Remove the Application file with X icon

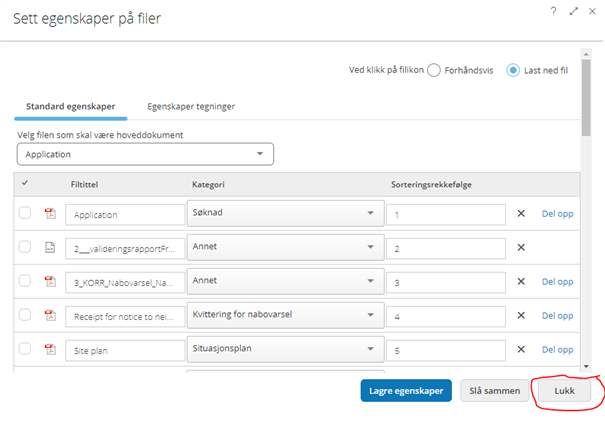tap(521, 213)
